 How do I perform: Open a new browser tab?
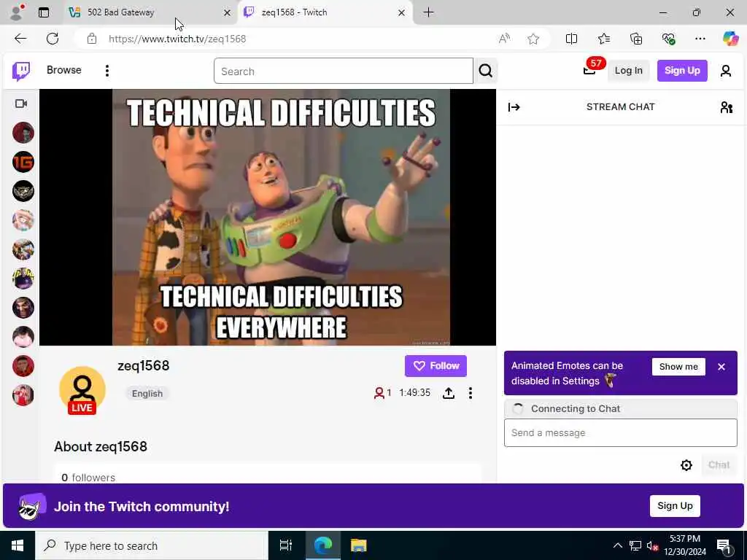coord(428,12)
